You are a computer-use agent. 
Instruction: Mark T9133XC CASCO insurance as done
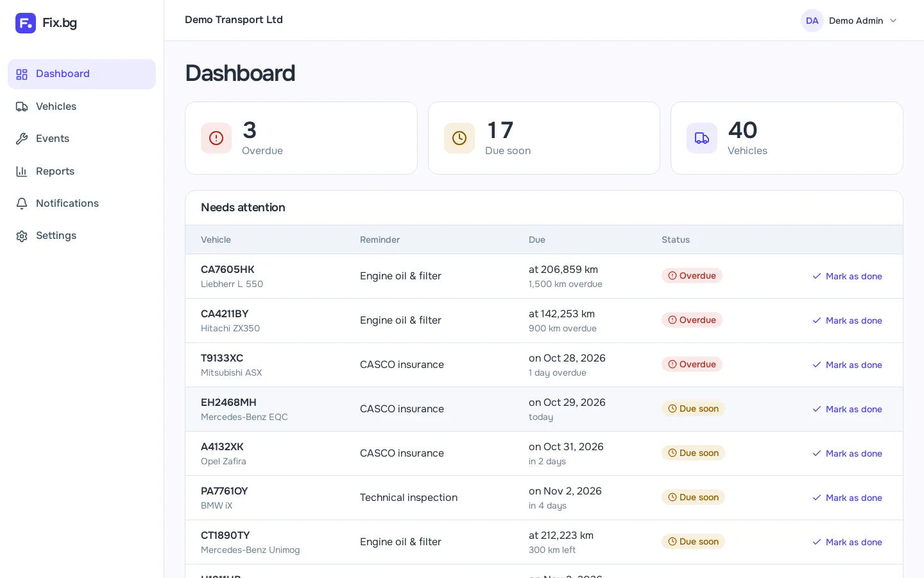click(847, 365)
